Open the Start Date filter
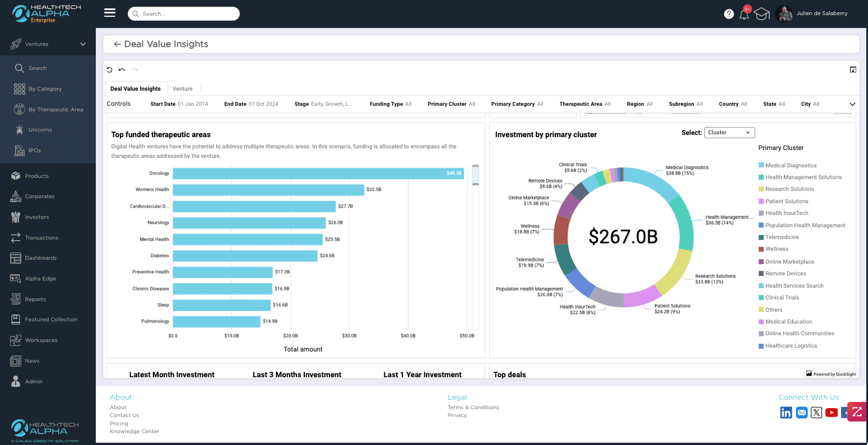The height and width of the screenshot is (445, 868). click(x=179, y=104)
